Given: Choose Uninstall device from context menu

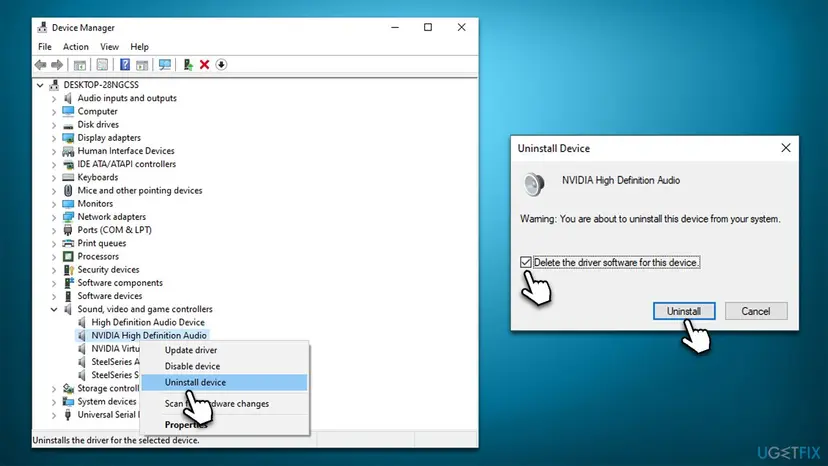Looking at the screenshot, I should [x=224, y=382].
